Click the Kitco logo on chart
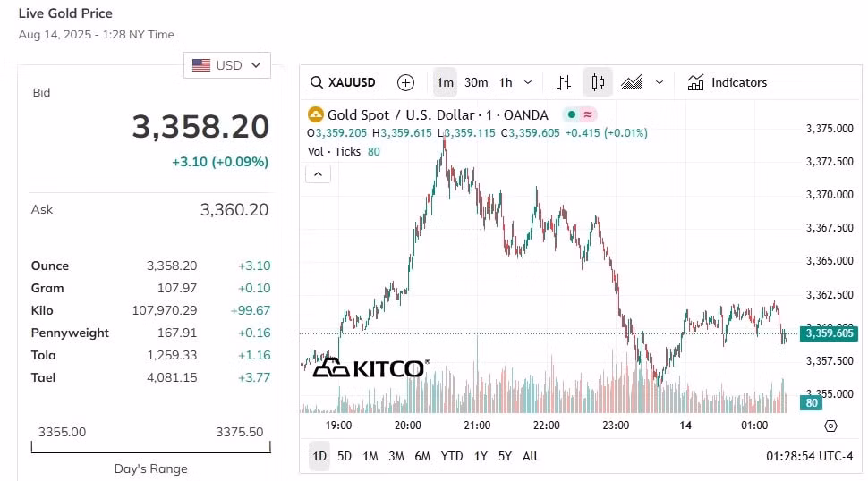 (370, 367)
